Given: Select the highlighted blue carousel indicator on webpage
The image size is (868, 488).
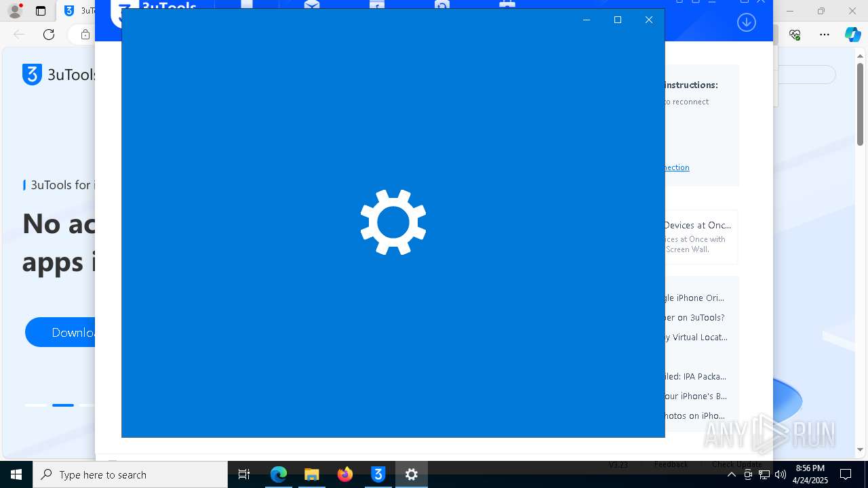Looking at the screenshot, I should click(x=63, y=405).
